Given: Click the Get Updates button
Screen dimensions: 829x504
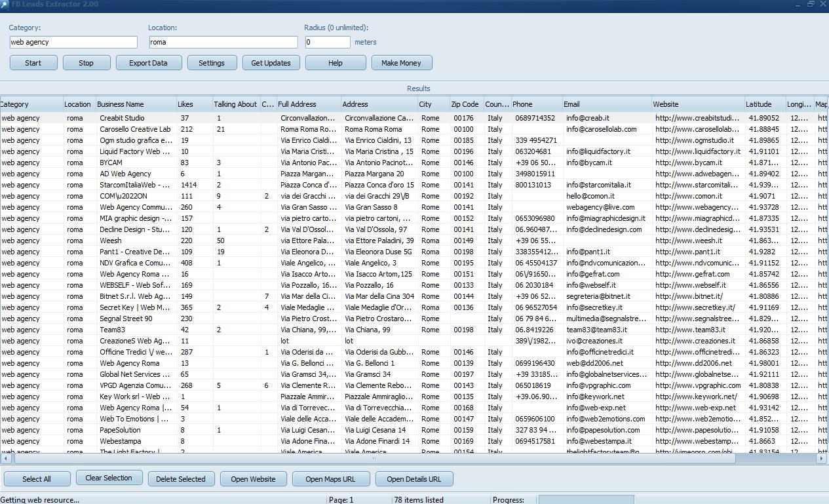Looking at the screenshot, I should point(271,63).
